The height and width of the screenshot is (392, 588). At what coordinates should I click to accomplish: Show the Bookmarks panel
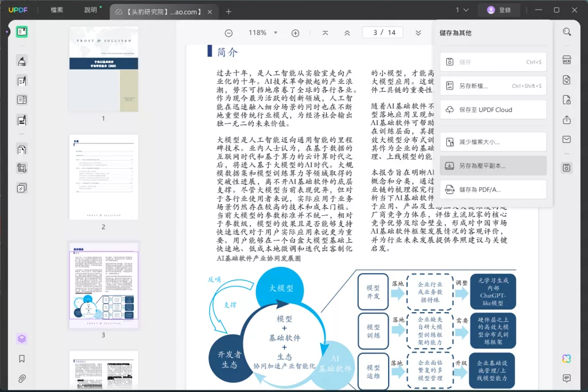click(22, 359)
